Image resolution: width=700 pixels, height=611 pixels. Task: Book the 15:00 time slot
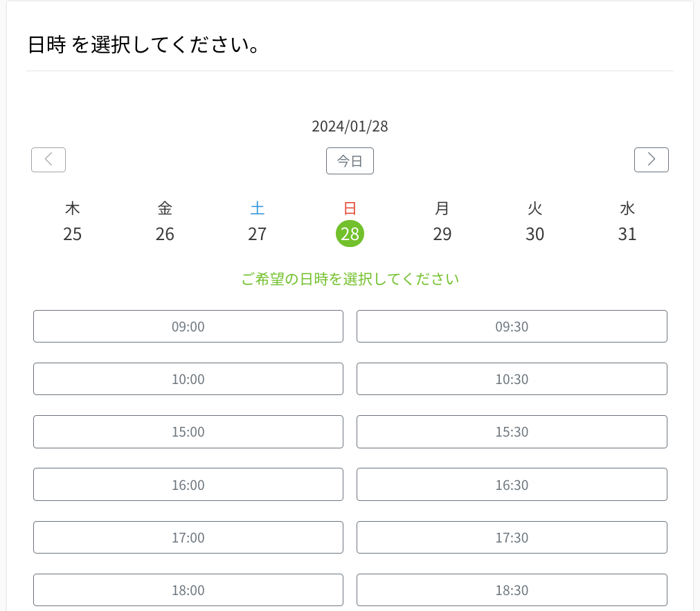point(188,431)
